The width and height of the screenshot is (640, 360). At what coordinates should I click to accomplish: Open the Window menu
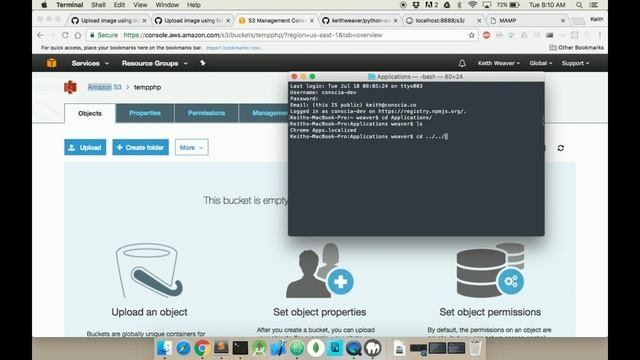167,5
